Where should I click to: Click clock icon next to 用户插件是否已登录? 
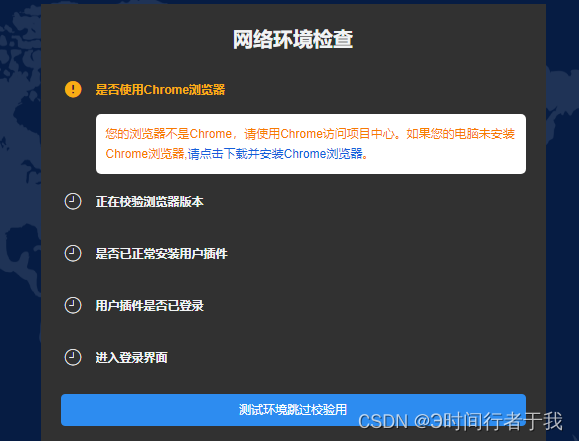[x=73, y=305]
